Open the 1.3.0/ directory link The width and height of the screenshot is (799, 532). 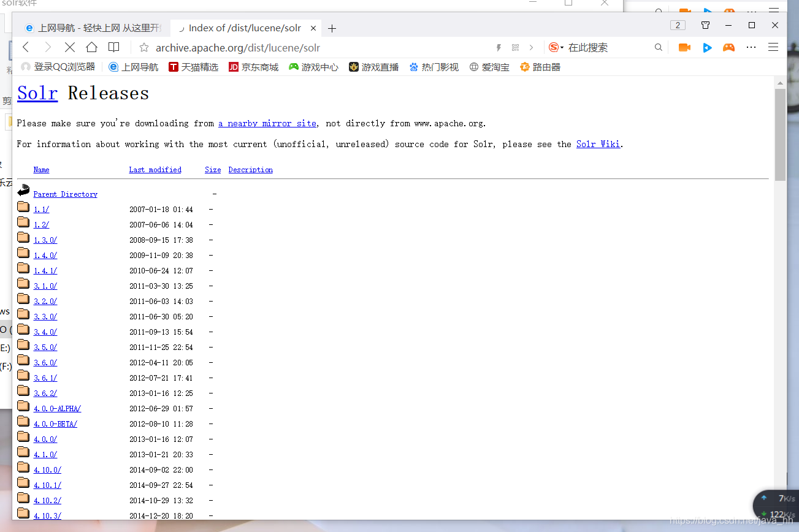click(45, 240)
